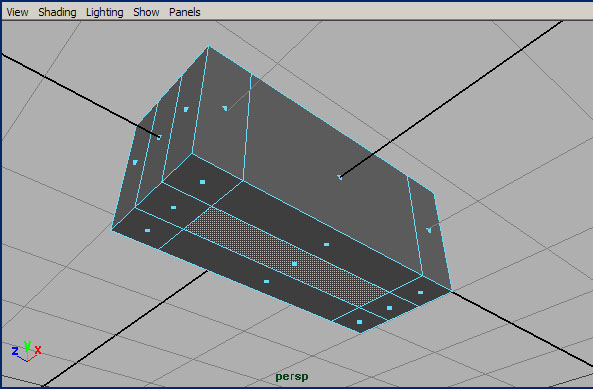Image resolution: width=593 pixels, height=389 pixels.
Task: Select face dot on narrow right-end side strip
Action: coord(429,230)
